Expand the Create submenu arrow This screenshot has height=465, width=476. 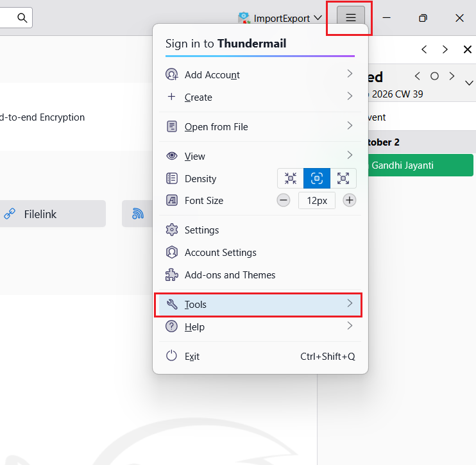pos(350,96)
